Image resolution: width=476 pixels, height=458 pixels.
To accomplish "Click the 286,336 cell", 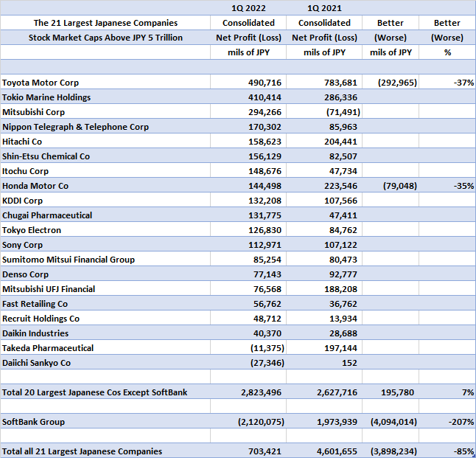I will point(340,97).
